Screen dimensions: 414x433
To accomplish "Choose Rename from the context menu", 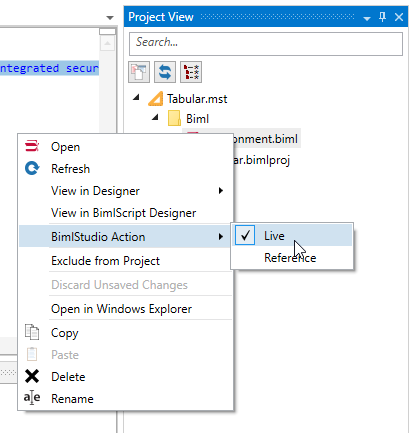I will point(126,399).
